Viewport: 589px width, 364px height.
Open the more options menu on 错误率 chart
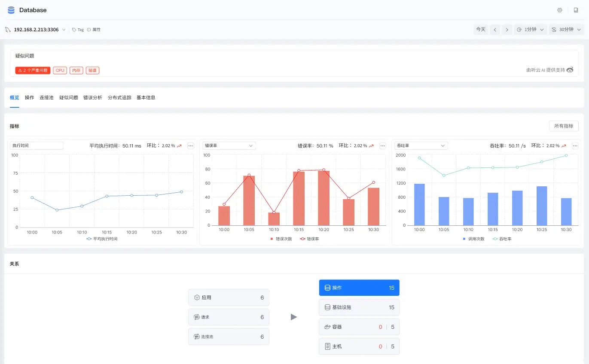(x=382, y=146)
